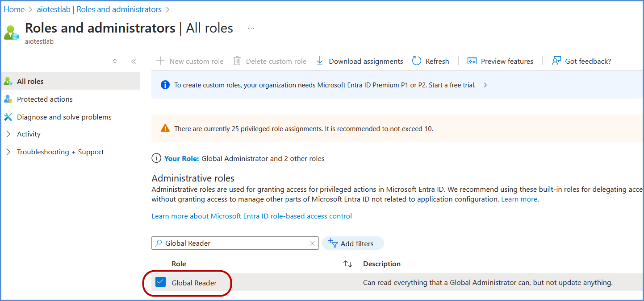Toggle sidebar expand/collapse up-down arrows

click(x=115, y=62)
